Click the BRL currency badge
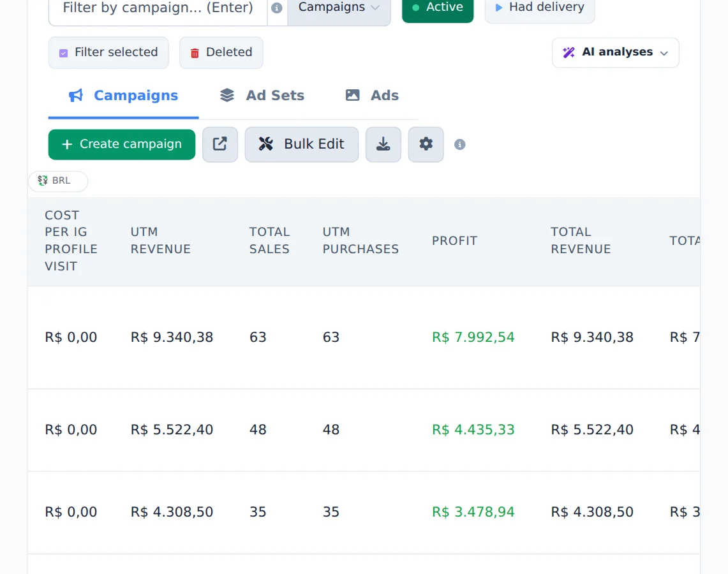The height and width of the screenshot is (574, 728). [58, 181]
